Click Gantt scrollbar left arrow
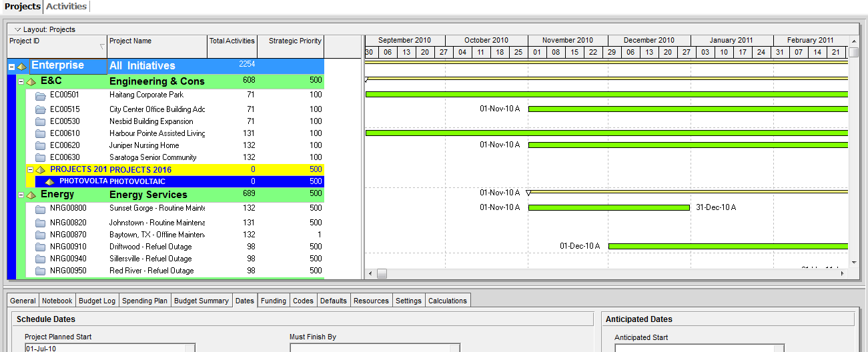 click(x=370, y=273)
